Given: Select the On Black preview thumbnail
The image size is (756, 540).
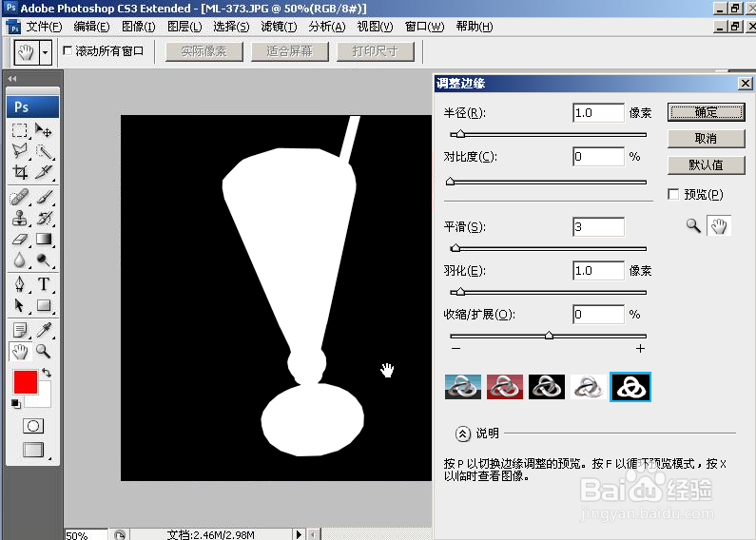Looking at the screenshot, I should (547, 387).
